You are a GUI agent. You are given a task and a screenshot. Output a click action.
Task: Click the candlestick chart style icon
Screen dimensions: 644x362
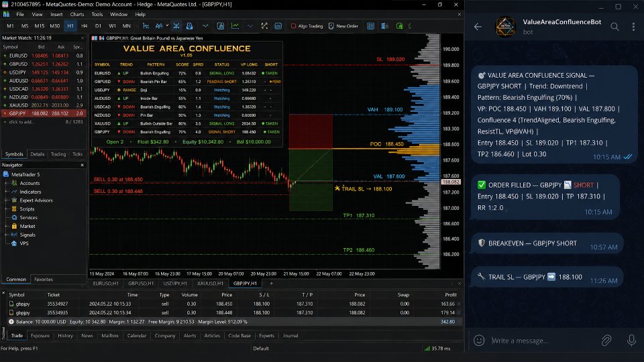[x=159, y=26]
